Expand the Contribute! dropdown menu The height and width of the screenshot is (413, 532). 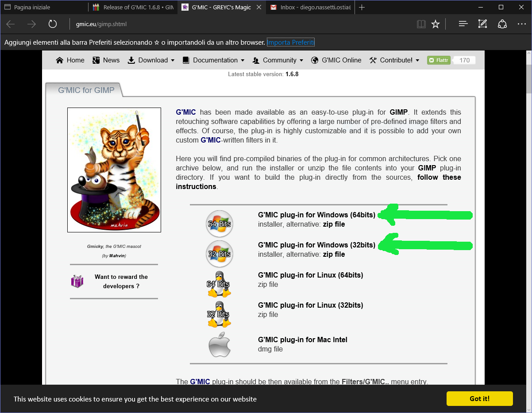394,60
